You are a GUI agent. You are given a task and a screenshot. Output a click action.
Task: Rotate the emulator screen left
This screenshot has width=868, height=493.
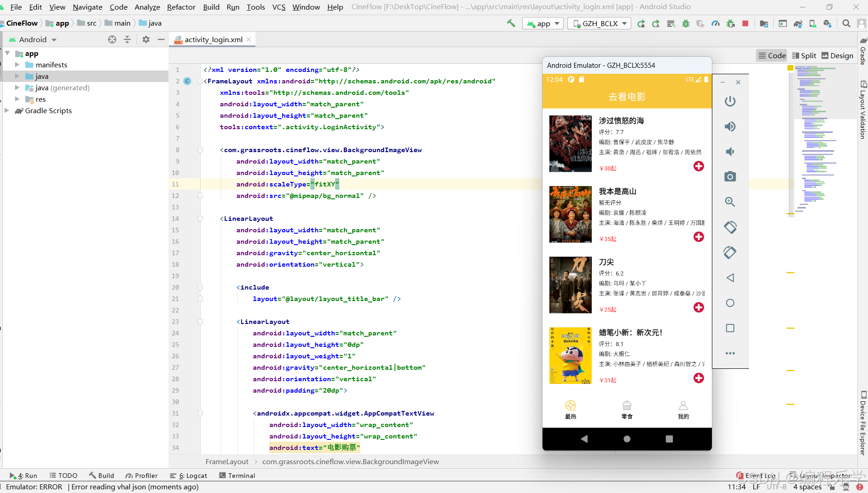coord(730,227)
